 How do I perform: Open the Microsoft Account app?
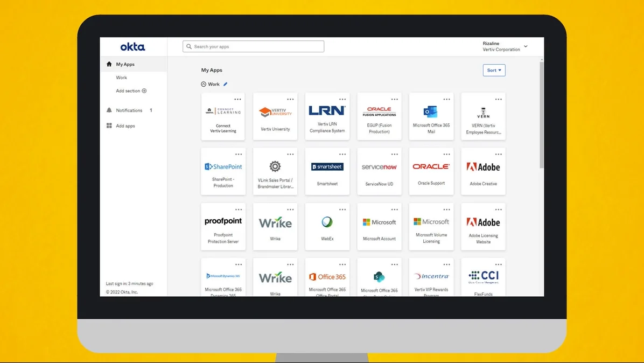[x=379, y=227]
